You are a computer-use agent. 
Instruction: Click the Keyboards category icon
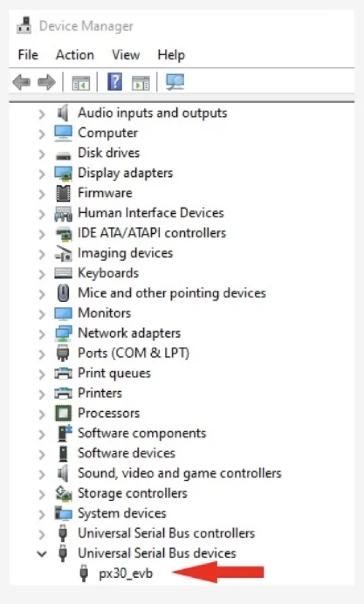pos(63,273)
